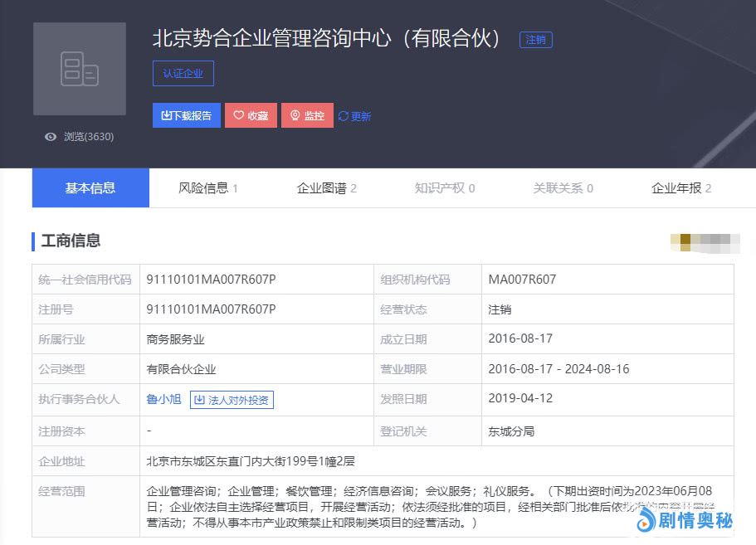Click the refresh icon next to 更新
Viewport: 756px width, 545px height.
click(343, 116)
